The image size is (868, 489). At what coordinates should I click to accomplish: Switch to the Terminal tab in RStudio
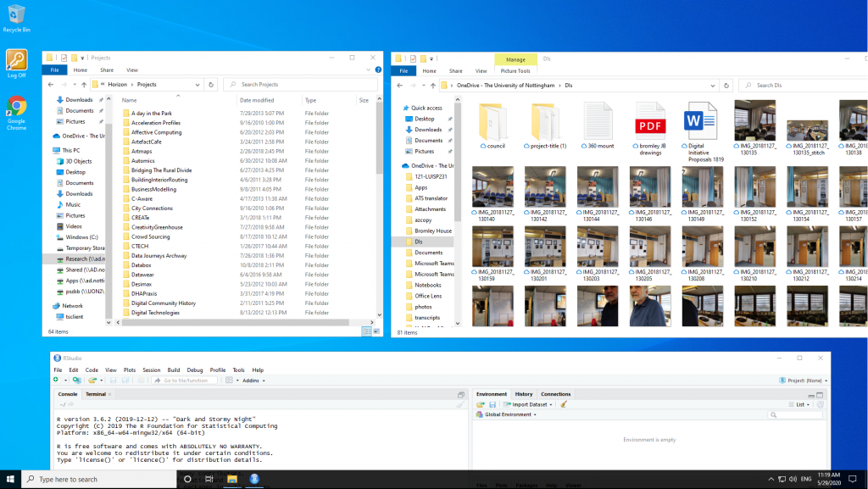coord(96,394)
